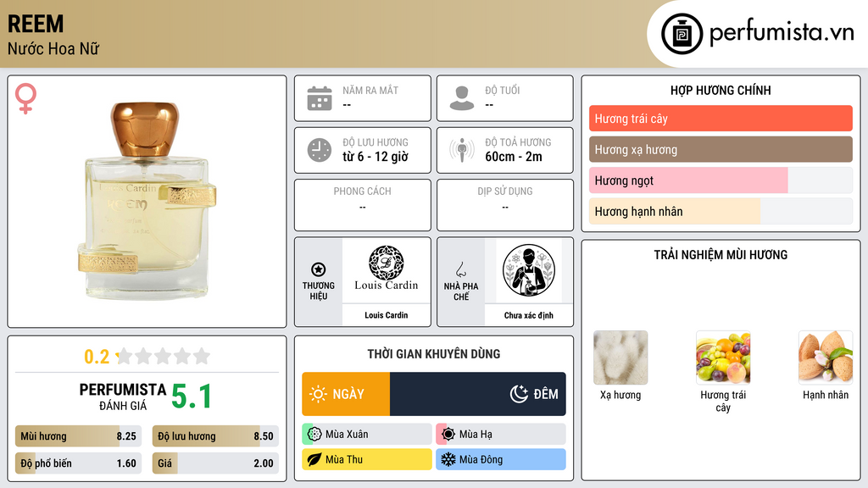Screen dimensions: 868x488
Task: Select the Mùa Hạ season chip
Action: pos(500,434)
